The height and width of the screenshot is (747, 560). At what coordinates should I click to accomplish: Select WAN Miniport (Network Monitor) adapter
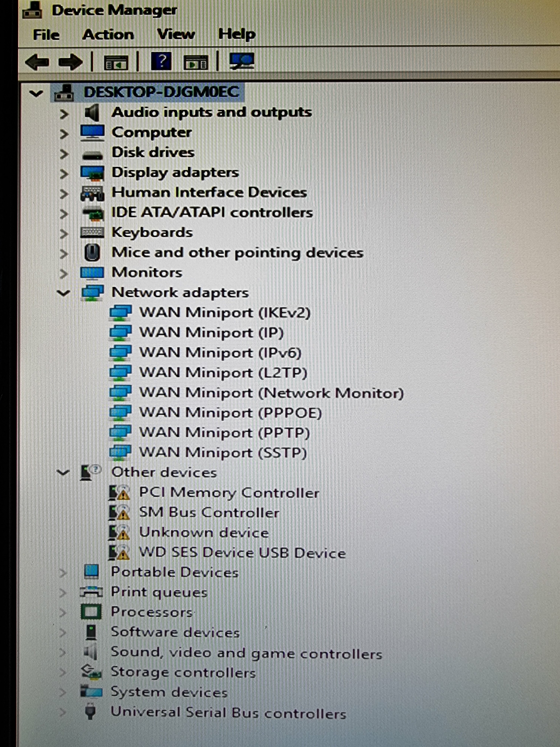click(x=272, y=393)
